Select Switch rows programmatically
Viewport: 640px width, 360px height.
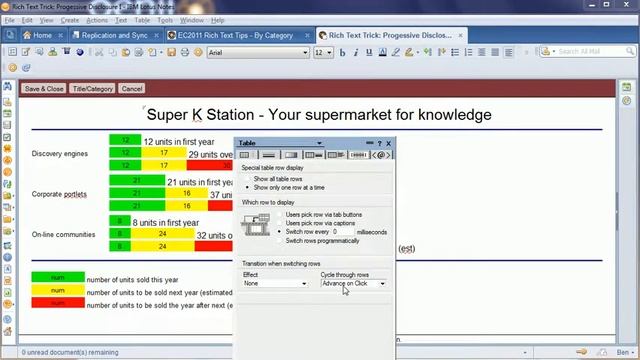pos(318,241)
